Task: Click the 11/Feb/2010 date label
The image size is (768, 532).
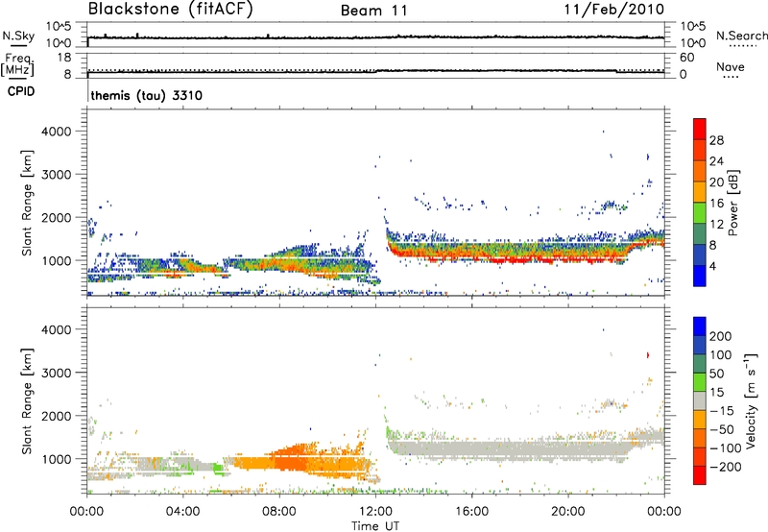Action: click(x=614, y=9)
